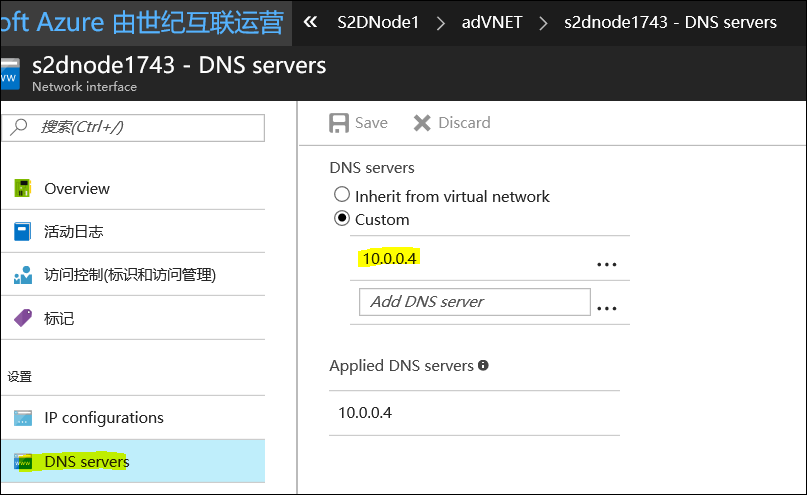Click the activity log (活动日志) icon
This screenshot has height=495, width=807.
coord(23,232)
